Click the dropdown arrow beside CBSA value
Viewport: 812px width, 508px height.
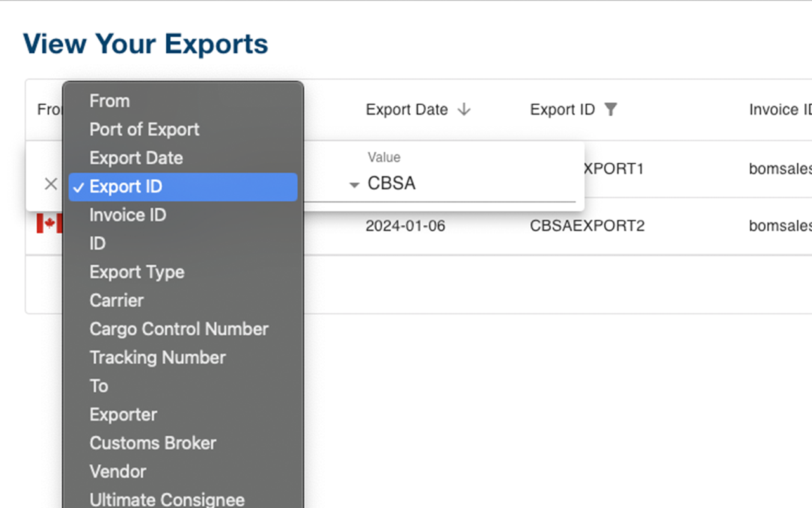pyautogui.click(x=353, y=185)
